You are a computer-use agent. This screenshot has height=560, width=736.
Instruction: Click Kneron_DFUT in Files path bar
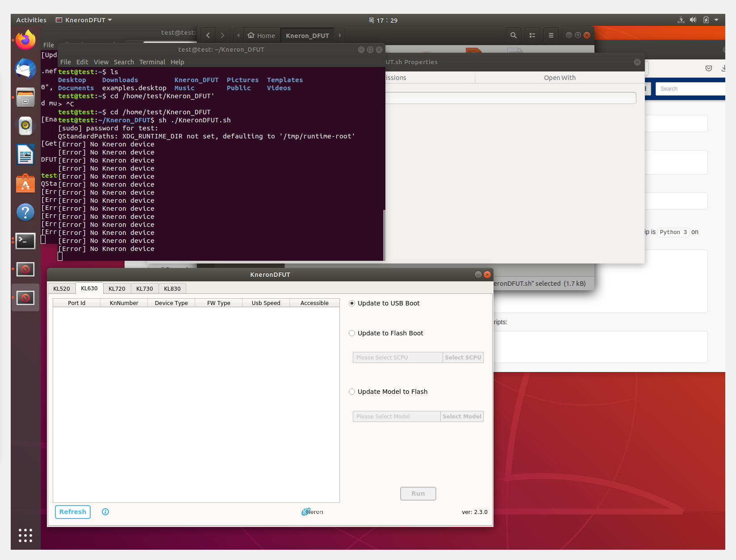point(307,35)
